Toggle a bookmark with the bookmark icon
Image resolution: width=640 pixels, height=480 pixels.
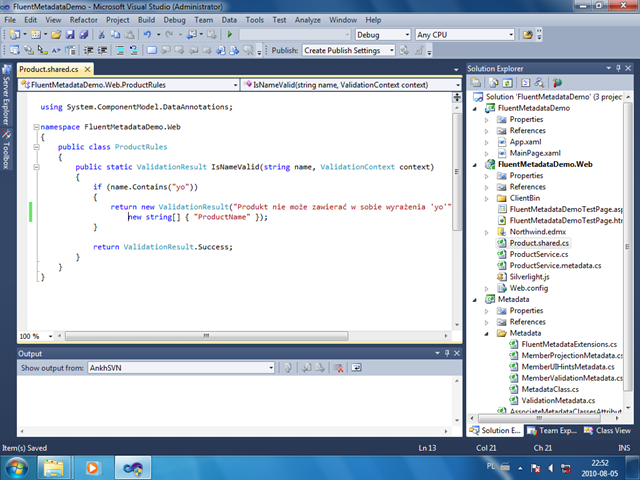pos(151,50)
